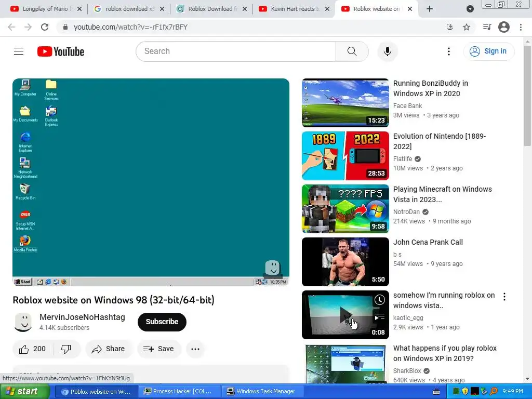Open Evolution of Nintendo video thumbnail
The height and width of the screenshot is (399, 532).
pos(345,156)
